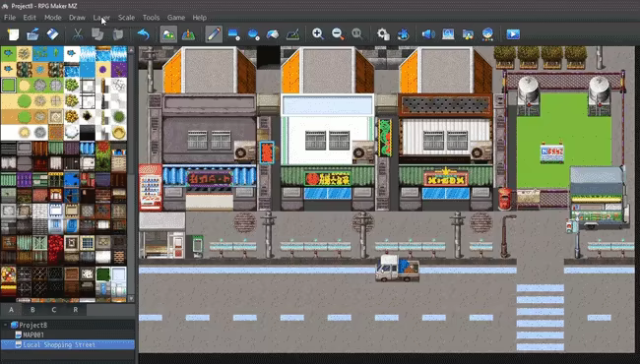Select the Ellipse draw tool
The width and height of the screenshot is (640, 364).
click(x=253, y=34)
